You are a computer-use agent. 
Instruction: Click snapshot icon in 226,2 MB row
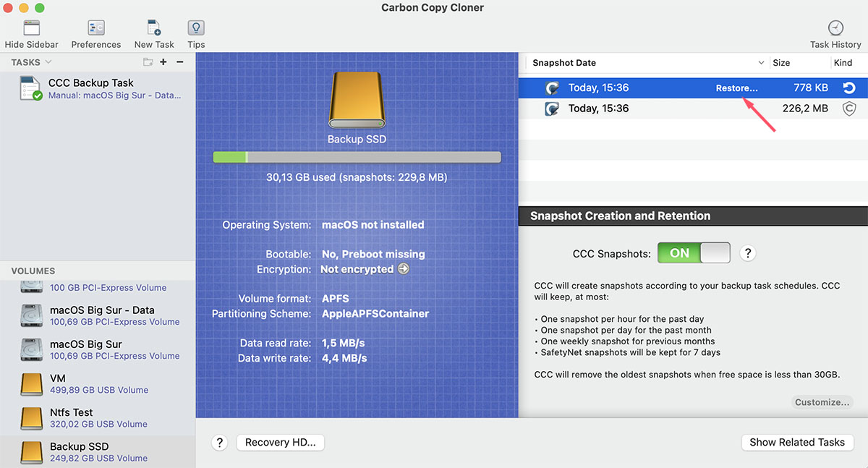tap(553, 109)
